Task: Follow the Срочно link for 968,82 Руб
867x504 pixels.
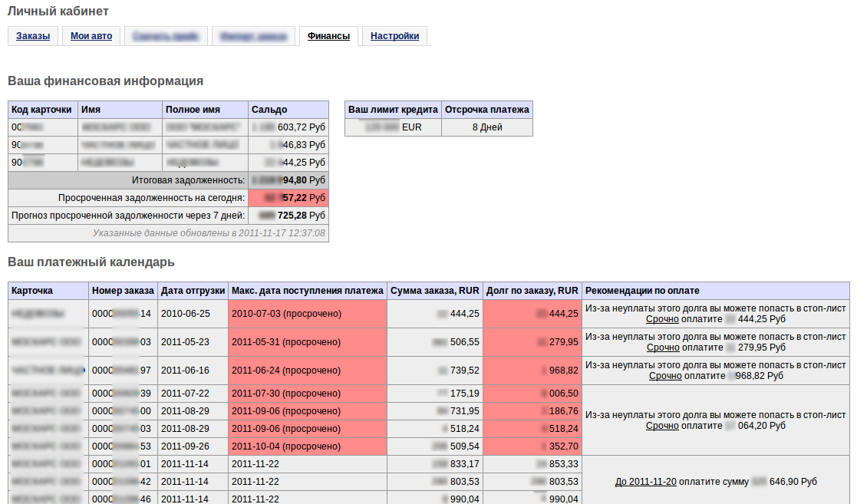Action: pyautogui.click(x=665, y=376)
